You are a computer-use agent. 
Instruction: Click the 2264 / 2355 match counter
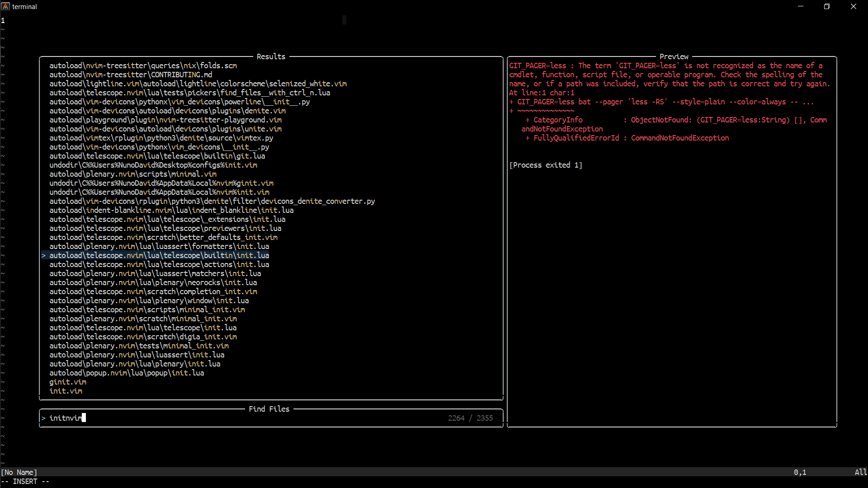point(470,418)
